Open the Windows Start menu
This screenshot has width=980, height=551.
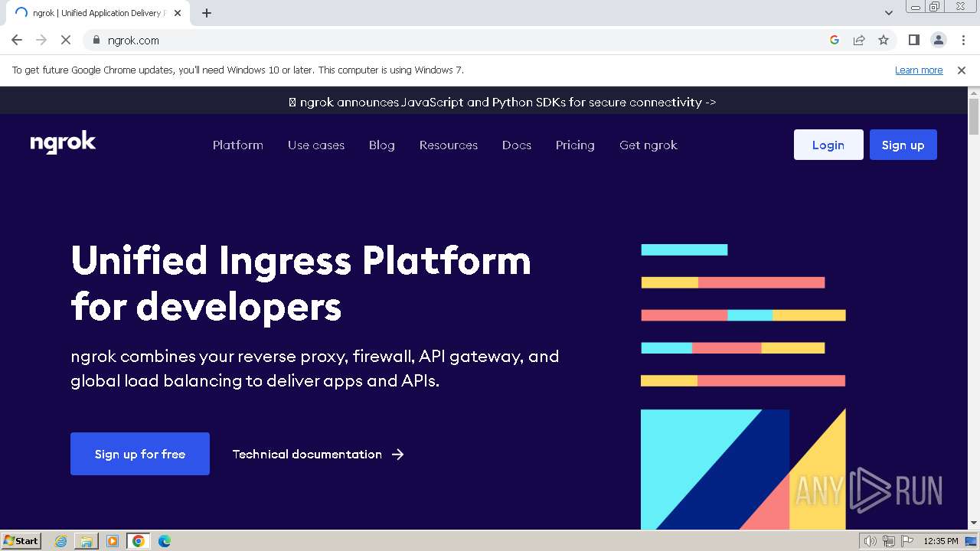click(21, 541)
